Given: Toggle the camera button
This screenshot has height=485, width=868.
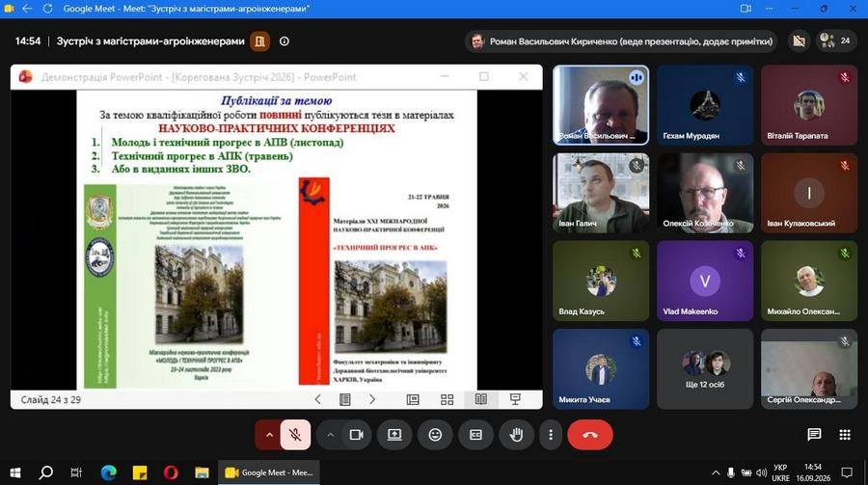Looking at the screenshot, I should (357, 435).
